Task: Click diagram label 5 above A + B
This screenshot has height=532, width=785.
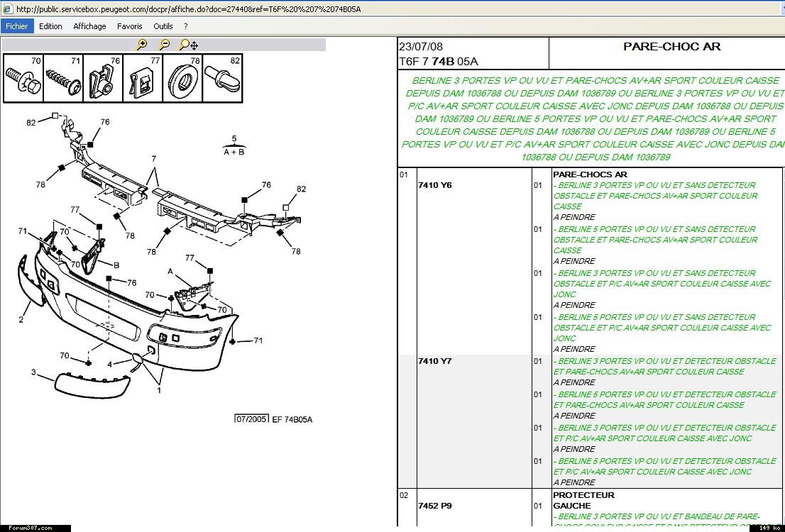Action: pos(234,138)
